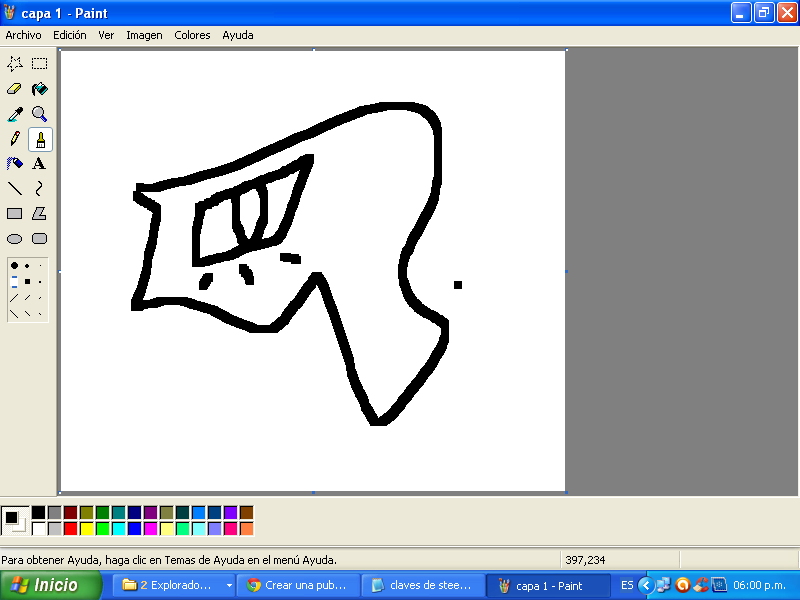Open the Edición menu
The image size is (800, 600).
[70, 35]
